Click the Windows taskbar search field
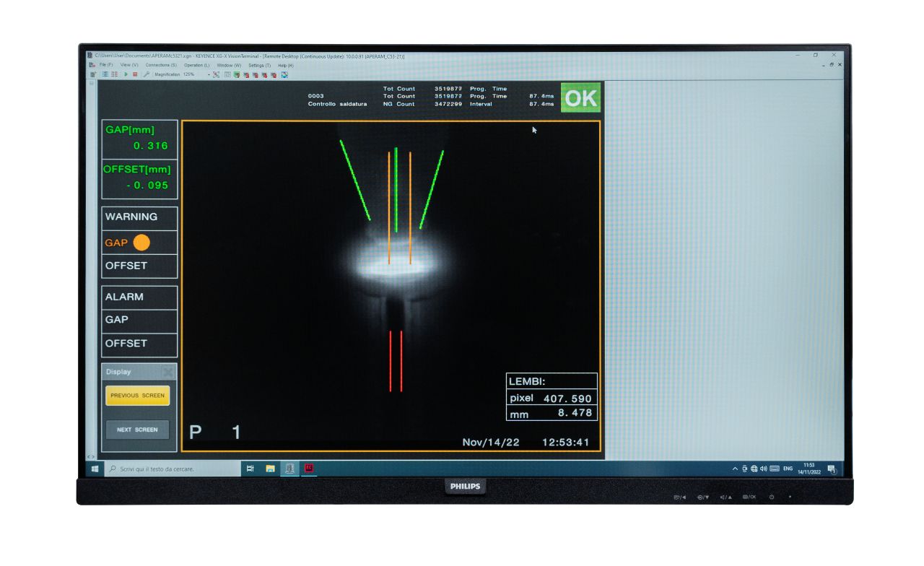Viewport: 924px width, 566px height. click(x=173, y=469)
